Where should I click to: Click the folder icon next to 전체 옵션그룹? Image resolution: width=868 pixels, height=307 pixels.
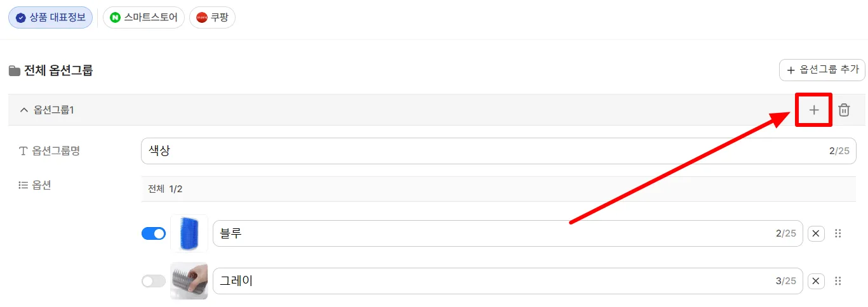pos(14,70)
